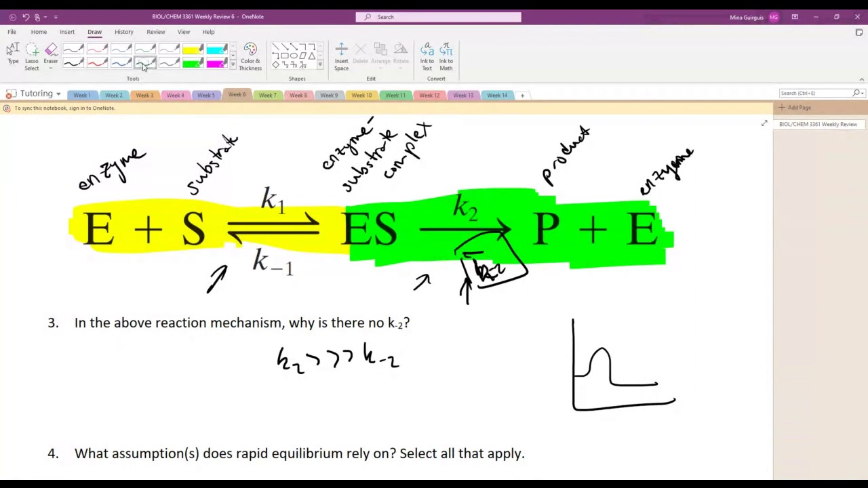Switch to the Home ribbon tab
Screen dimensions: 868x488
[x=39, y=32]
